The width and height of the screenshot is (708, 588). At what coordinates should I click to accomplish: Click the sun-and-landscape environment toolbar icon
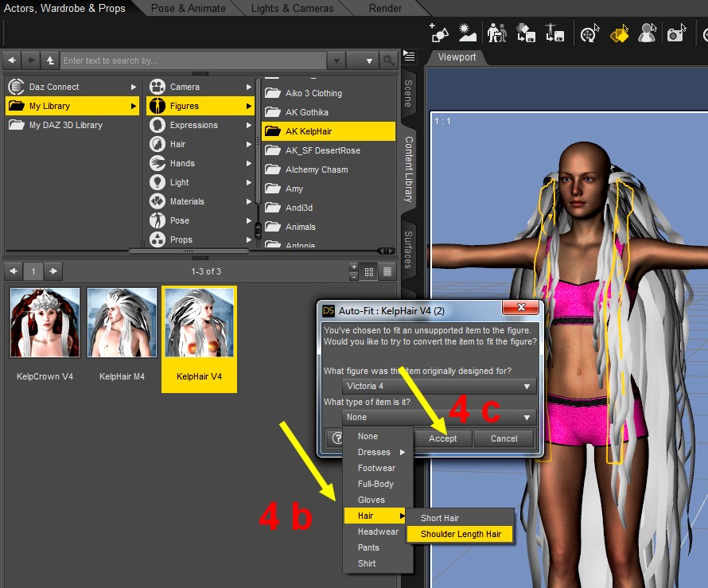pos(467,33)
